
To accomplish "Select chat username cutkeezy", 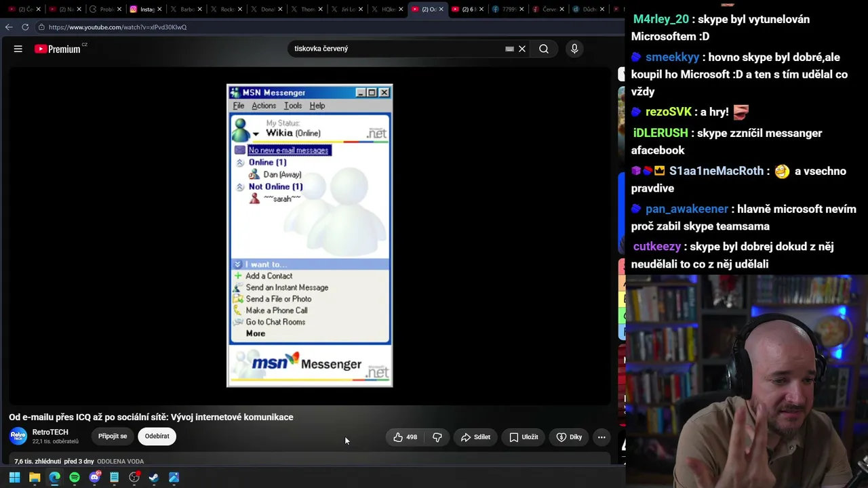I will [x=657, y=247].
